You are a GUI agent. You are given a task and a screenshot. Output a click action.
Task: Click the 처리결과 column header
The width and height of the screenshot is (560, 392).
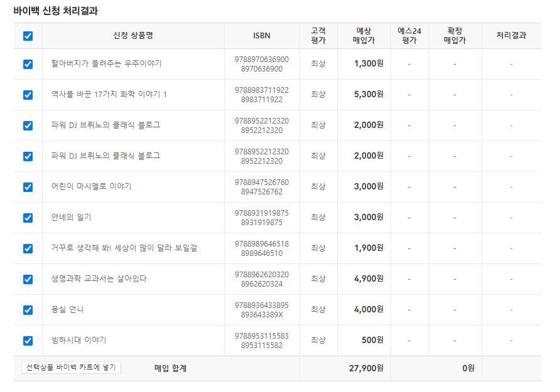(x=511, y=35)
